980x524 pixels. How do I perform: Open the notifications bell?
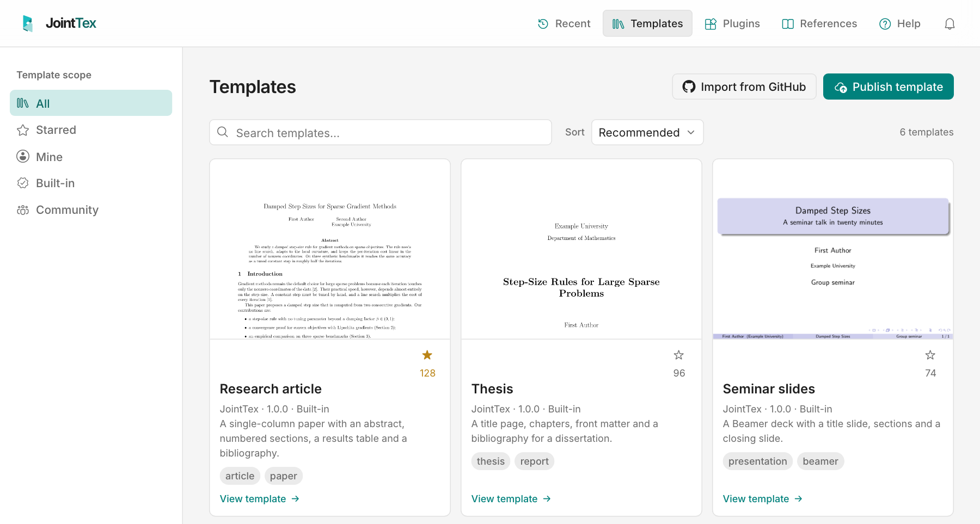[950, 23]
